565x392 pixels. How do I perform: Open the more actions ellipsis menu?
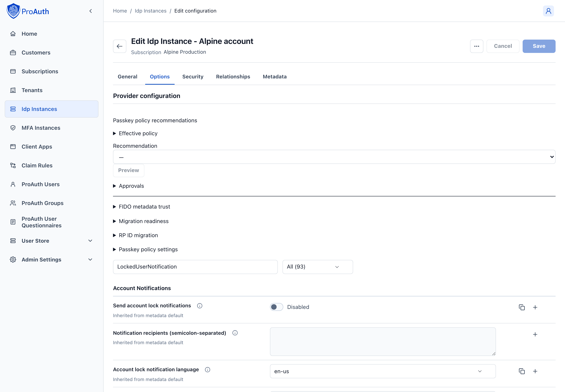477,46
